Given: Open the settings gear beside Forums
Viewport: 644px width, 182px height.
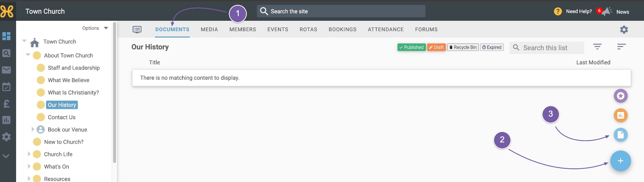Looking at the screenshot, I should pos(624,29).
